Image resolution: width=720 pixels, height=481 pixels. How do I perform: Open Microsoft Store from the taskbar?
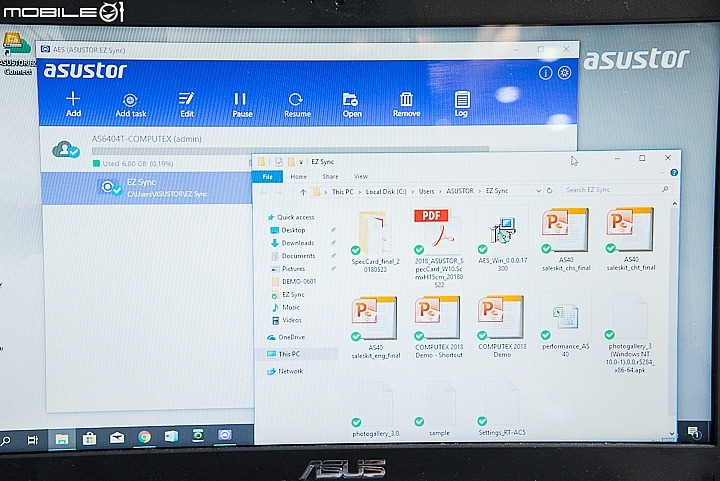tap(89, 439)
